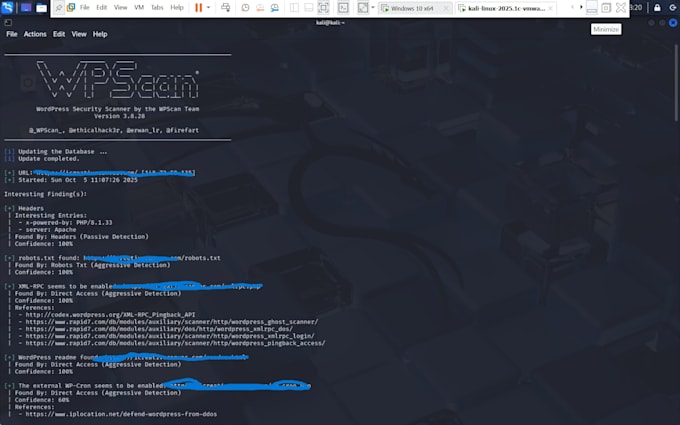The height and width of the screenshot is (425, 680).
Task: Click the rapid7 wordpress_pingback_access link
Action: [x=175, y=343]
